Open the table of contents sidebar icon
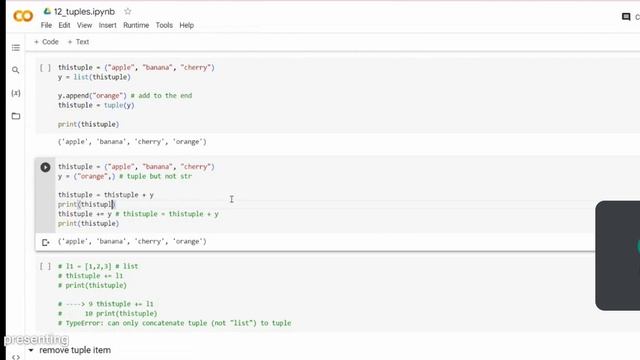 click(16, 48)
